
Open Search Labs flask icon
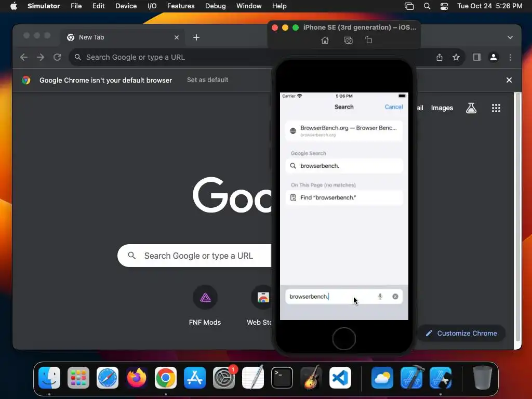471,108
